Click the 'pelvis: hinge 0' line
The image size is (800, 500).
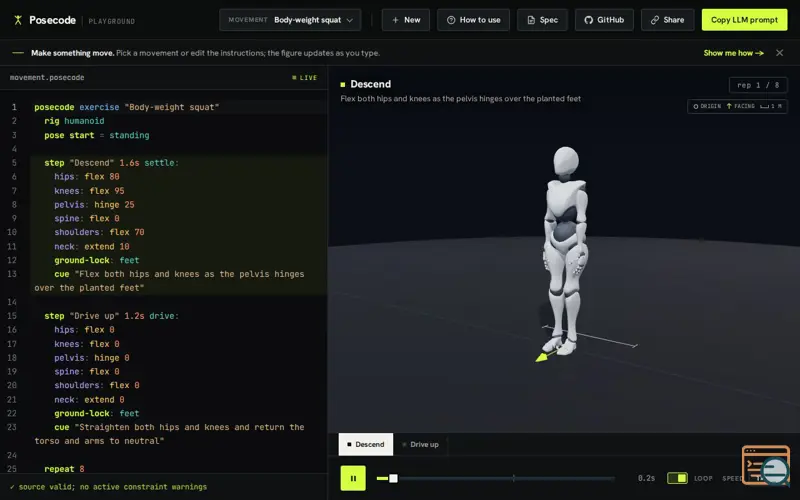coord(92,358)
